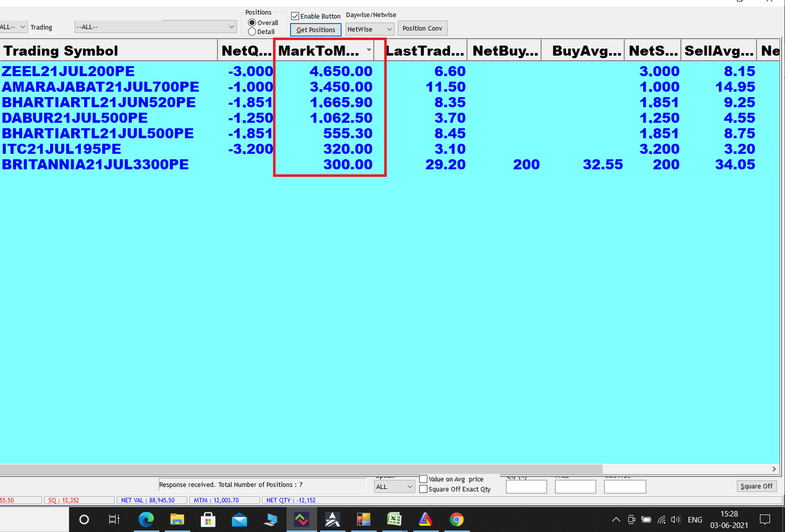Select the DABUR21JUL500PE row
Image resolution: width=785 pixels, height=532 pixels.
[390, 118]
